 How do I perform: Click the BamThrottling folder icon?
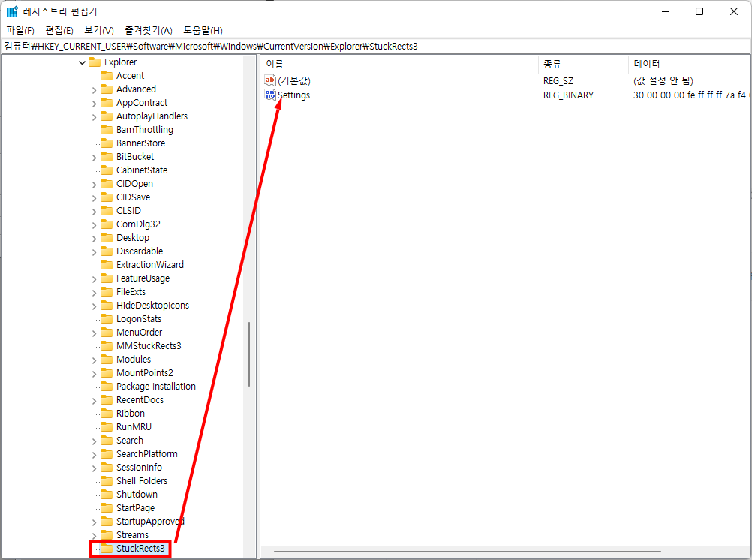107,129
